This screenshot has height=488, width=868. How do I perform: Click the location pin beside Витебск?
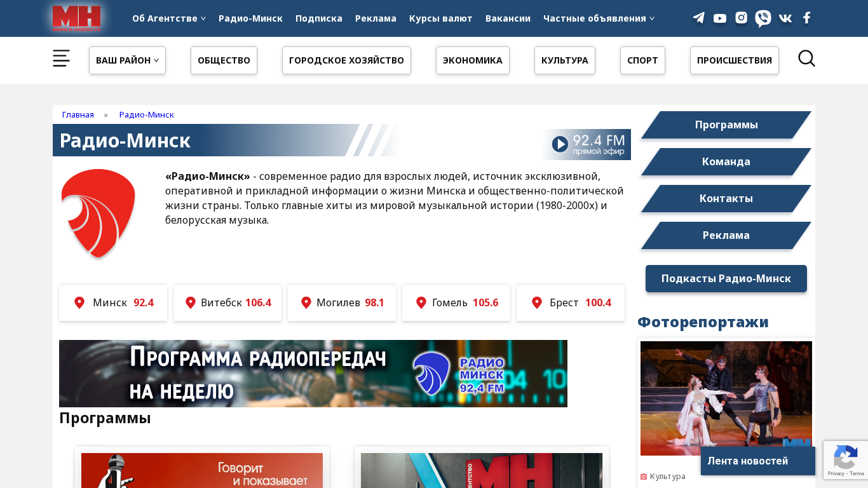191,302
